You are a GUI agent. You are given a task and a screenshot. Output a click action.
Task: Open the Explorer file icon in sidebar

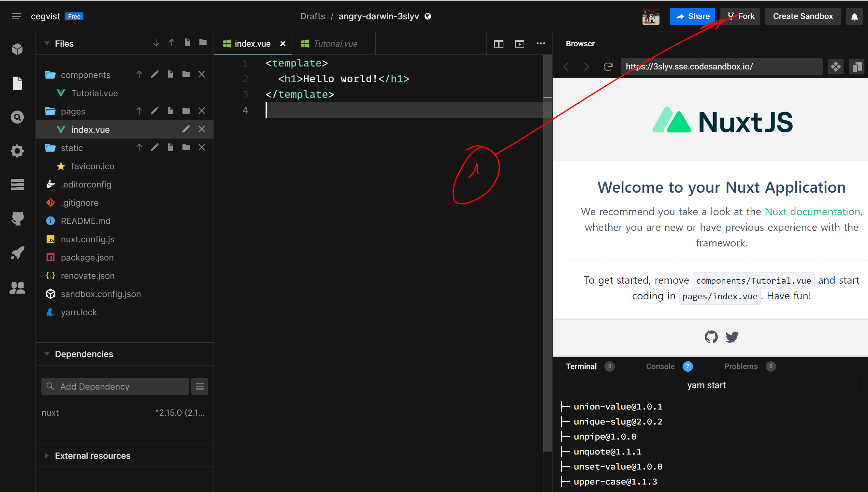click(x=17, y=83)
